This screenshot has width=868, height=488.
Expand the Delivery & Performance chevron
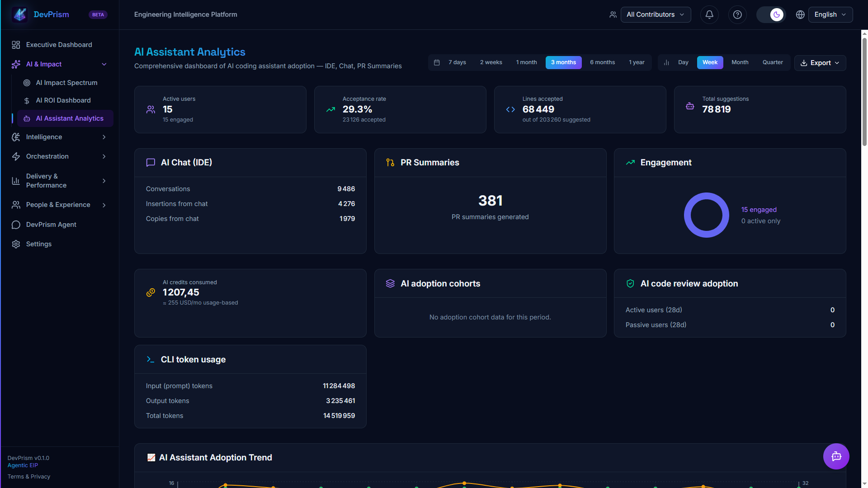[104, 181]
